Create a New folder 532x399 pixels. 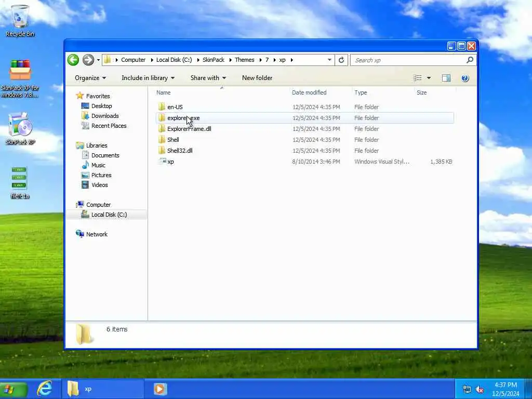(x=257, y=78)
